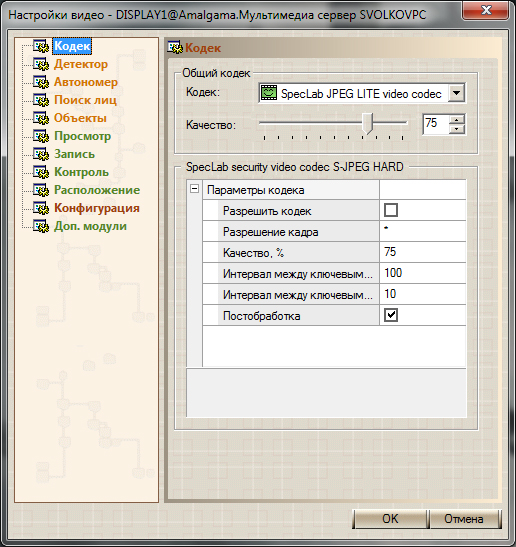Click the icon next to Объекты
The width and height of the screenshot is (516, 547).
41,118
